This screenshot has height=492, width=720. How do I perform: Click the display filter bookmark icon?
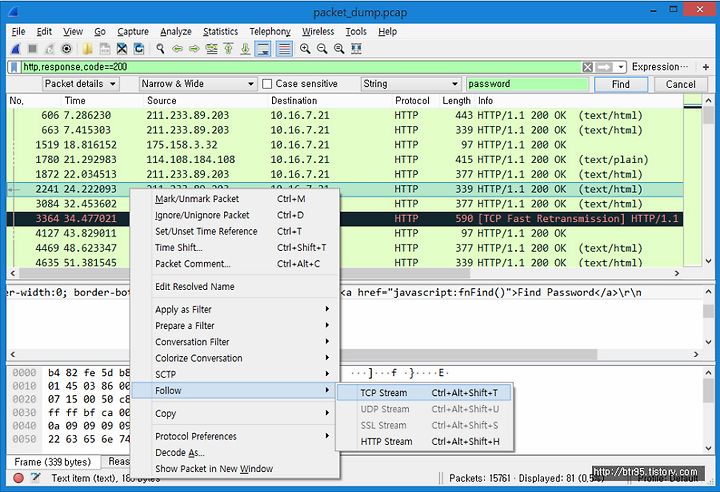[14, 67]
